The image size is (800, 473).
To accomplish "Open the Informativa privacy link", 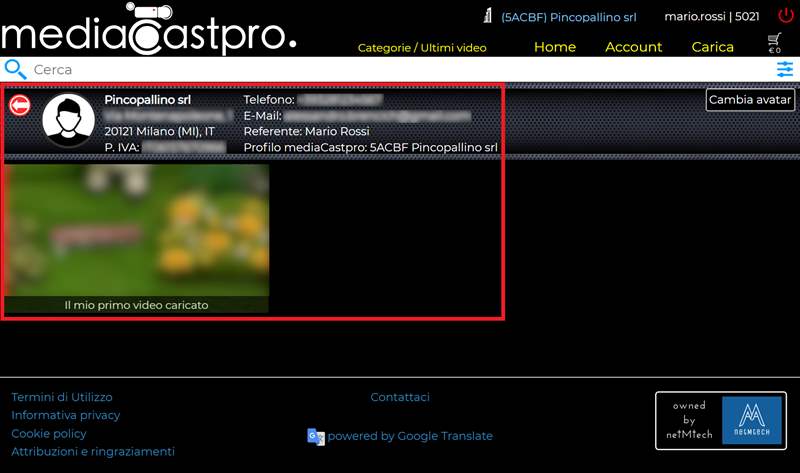I will coord(66,415).
